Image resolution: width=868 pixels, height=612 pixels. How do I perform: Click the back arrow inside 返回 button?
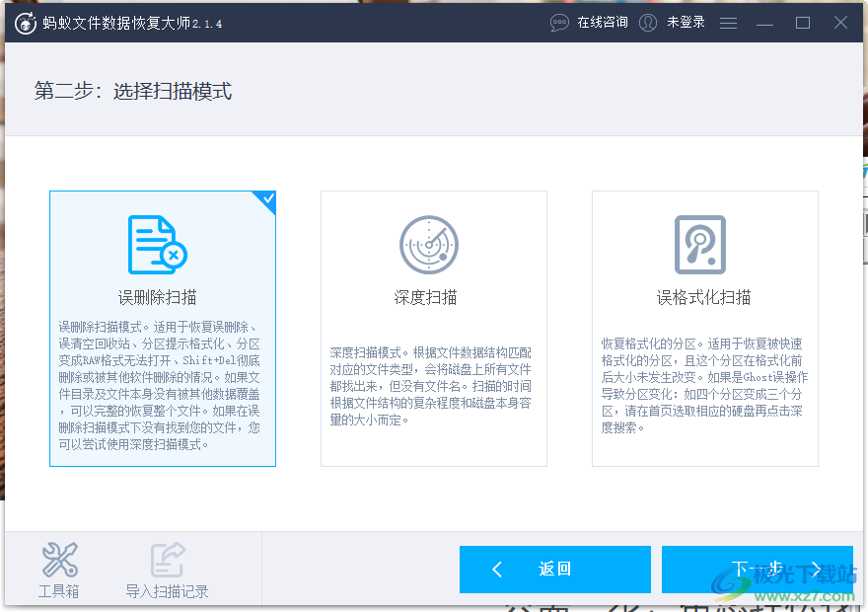[498, 570]
